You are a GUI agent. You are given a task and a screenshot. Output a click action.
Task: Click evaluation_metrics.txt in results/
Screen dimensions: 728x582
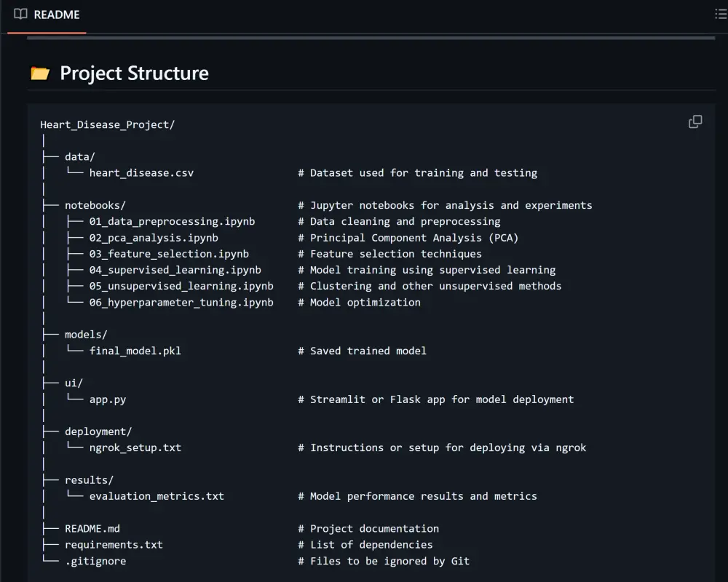[x=157, y=496]
